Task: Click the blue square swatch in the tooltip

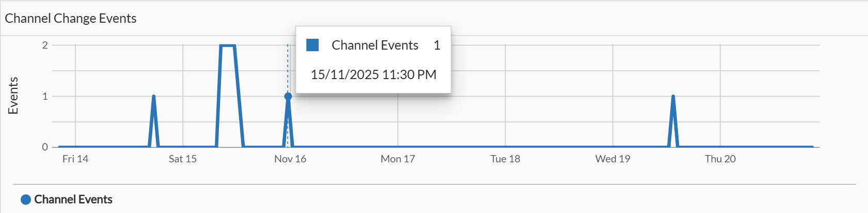Action: pos(312,45)
